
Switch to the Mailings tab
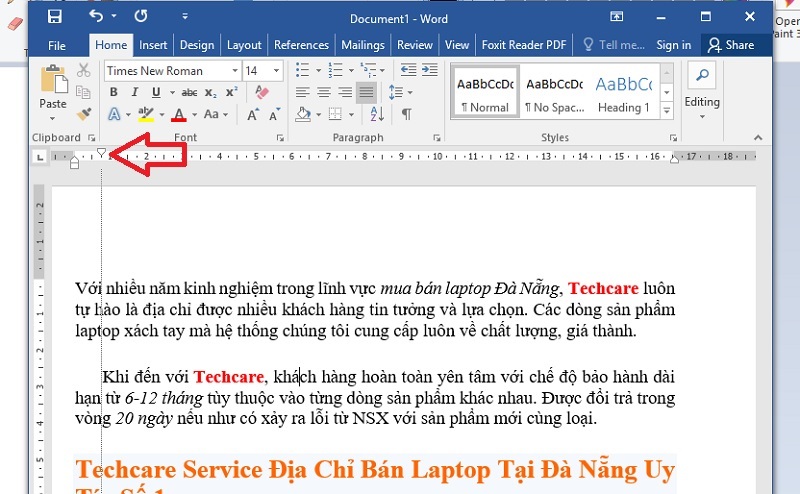point(363,45)
